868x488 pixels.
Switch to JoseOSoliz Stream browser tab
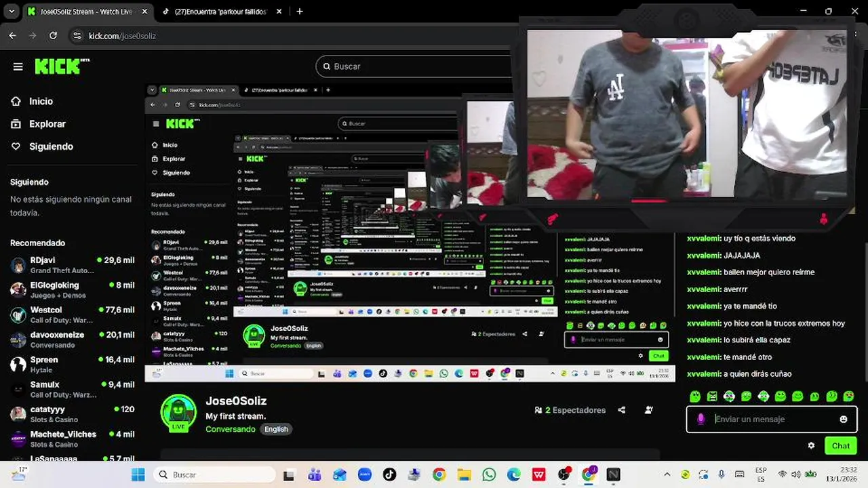click(87, 12)
